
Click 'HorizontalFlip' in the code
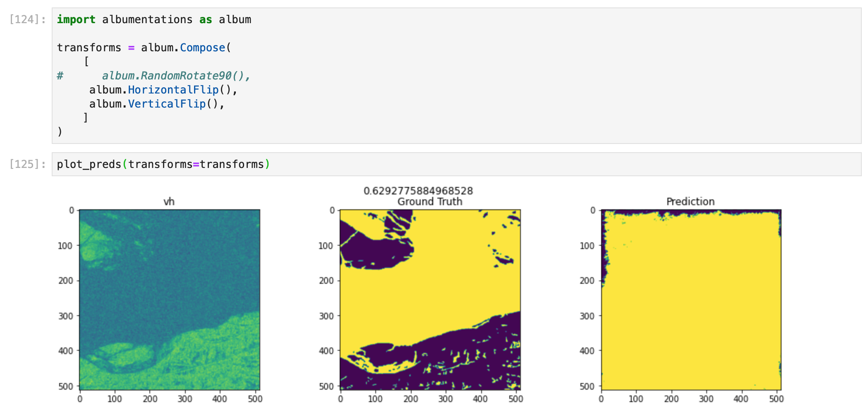[173, 90]
